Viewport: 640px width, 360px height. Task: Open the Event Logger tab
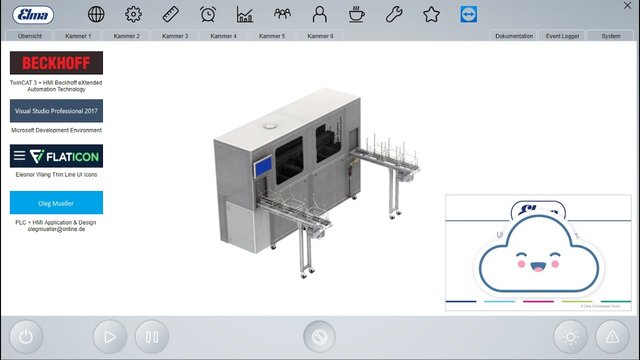pos(562,36)
